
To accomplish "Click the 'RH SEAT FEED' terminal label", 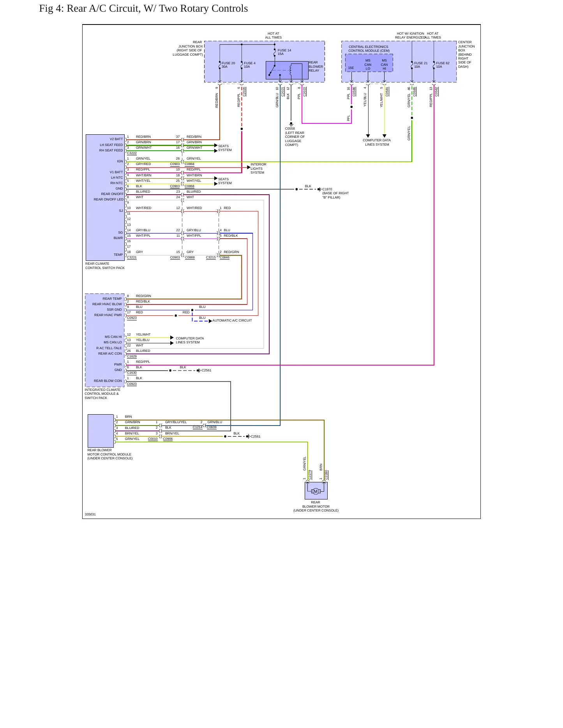I will coord(111,150).
